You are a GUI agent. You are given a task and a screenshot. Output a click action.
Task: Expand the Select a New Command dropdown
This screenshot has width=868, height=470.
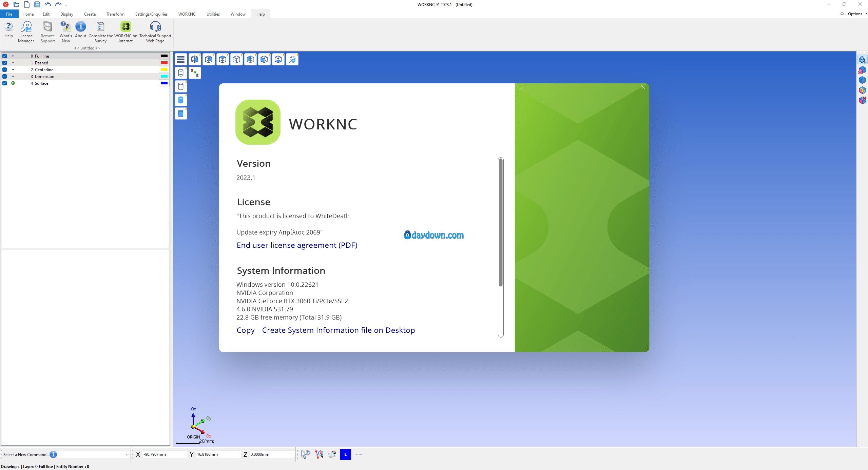[x=127, y=455]
